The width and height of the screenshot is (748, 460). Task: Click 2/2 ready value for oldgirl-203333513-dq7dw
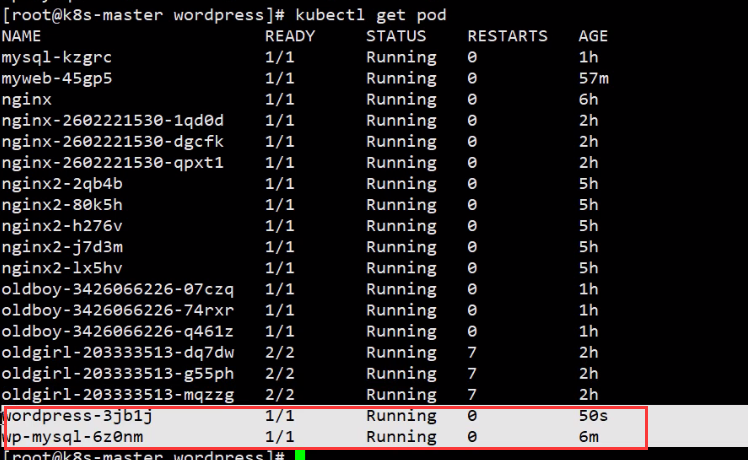pos(280,353)
